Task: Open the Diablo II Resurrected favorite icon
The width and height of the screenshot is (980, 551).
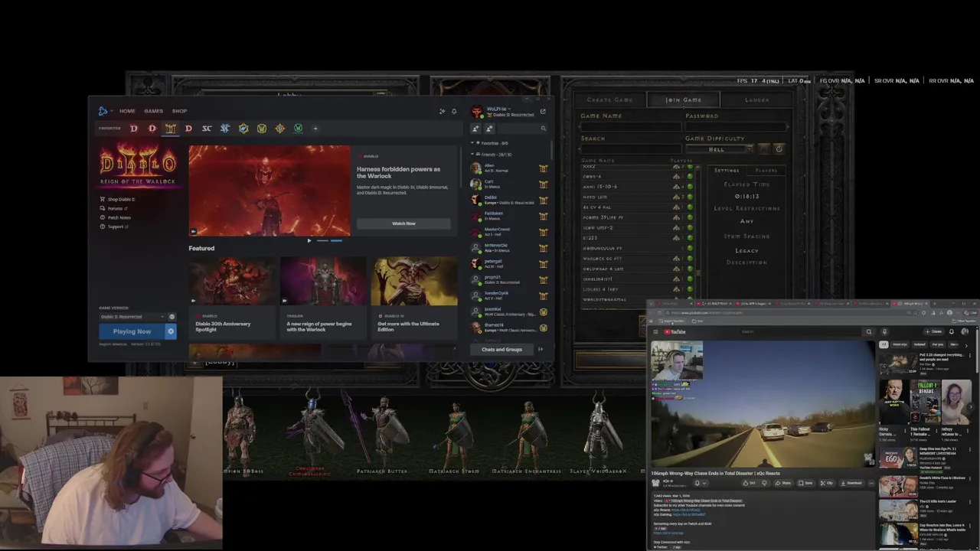Action: point(171,129)
